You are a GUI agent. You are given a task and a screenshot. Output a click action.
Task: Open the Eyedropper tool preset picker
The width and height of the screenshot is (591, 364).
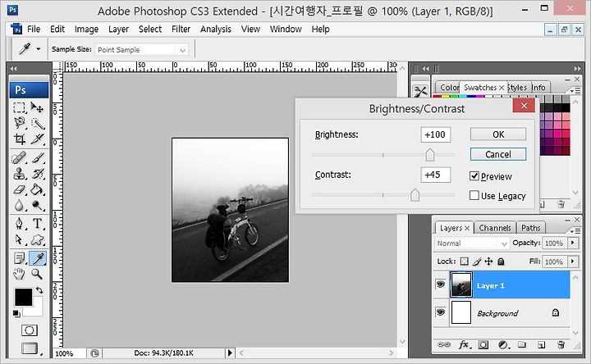[38, 49]
